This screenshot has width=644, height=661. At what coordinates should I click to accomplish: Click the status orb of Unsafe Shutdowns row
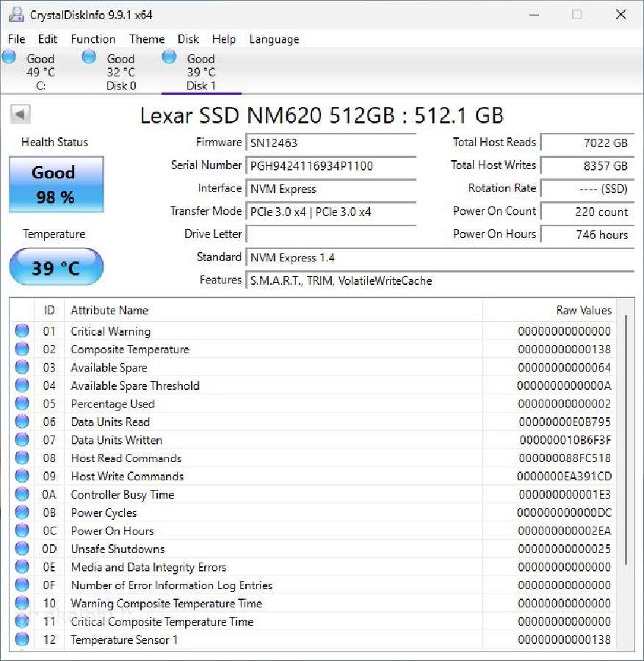click(x=22, y=548)
